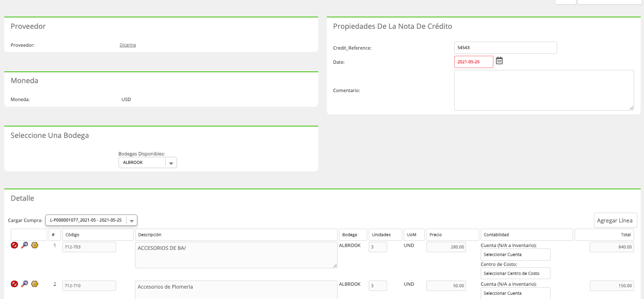Remove line 2 using its red icon
644x299 pixels.
point(14,284)
